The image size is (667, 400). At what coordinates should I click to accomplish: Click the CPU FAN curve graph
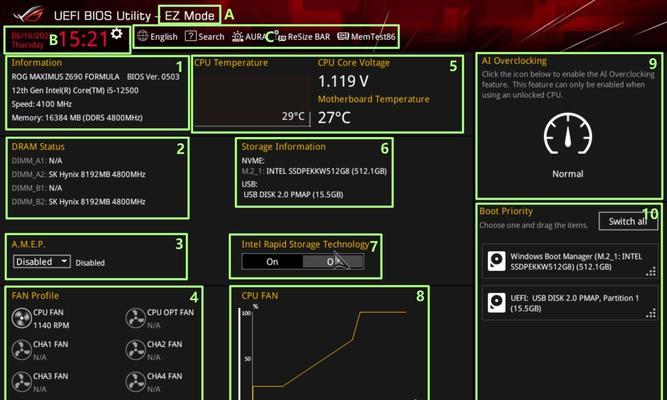click(330, 351)
